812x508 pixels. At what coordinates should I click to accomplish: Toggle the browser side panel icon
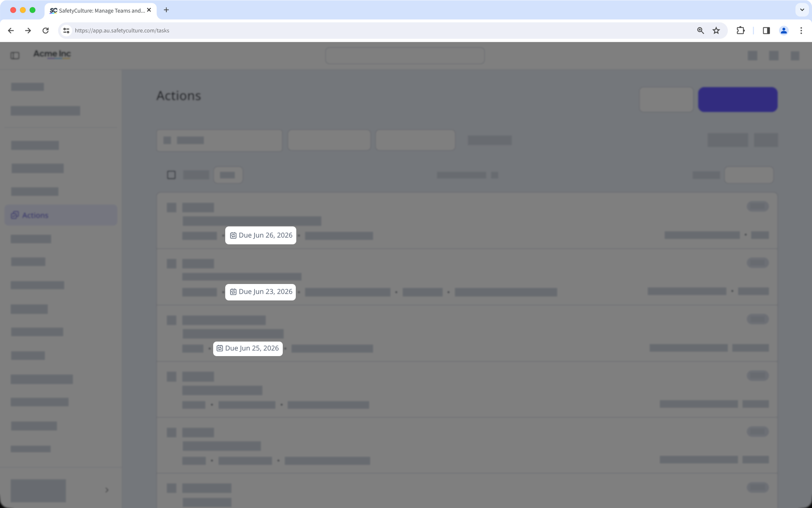click(x=766, y=30)
